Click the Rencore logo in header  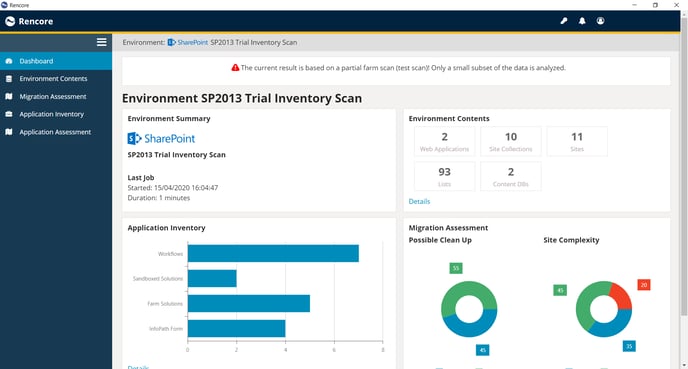pyautogui.click(x=29, y=21)
